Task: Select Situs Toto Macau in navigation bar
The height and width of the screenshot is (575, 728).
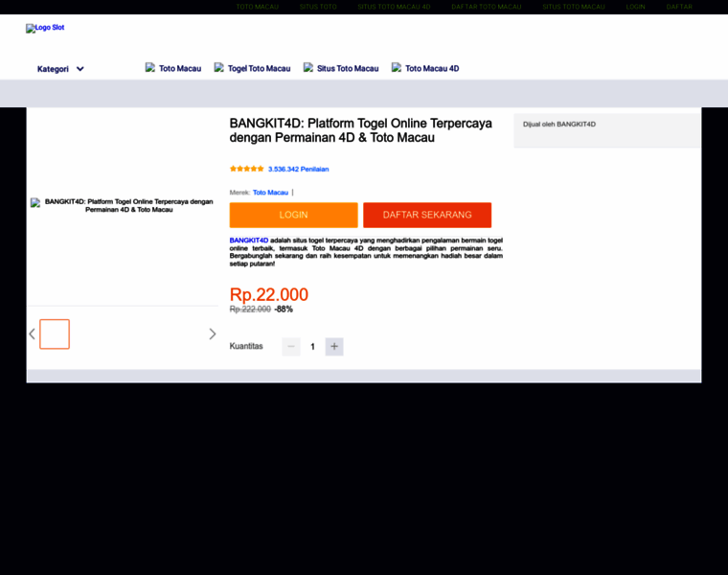Action: point(342,68)
